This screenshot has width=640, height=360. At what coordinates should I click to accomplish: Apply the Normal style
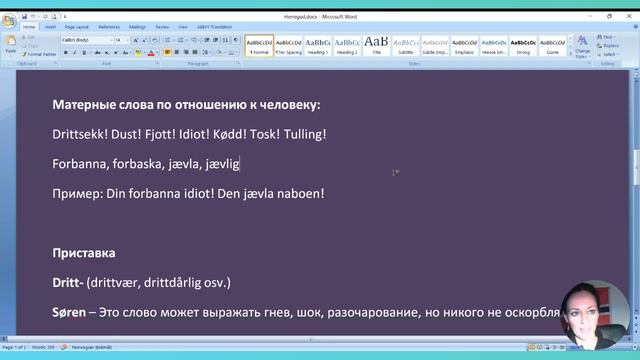pos(259,46)
